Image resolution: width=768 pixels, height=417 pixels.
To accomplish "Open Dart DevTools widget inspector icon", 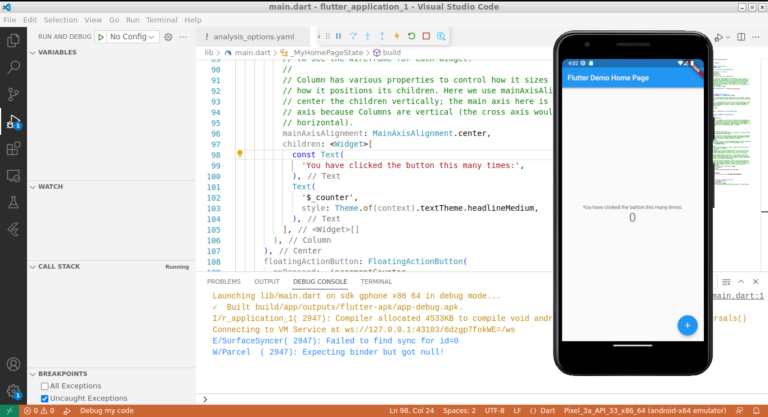I will click(441, 36).
